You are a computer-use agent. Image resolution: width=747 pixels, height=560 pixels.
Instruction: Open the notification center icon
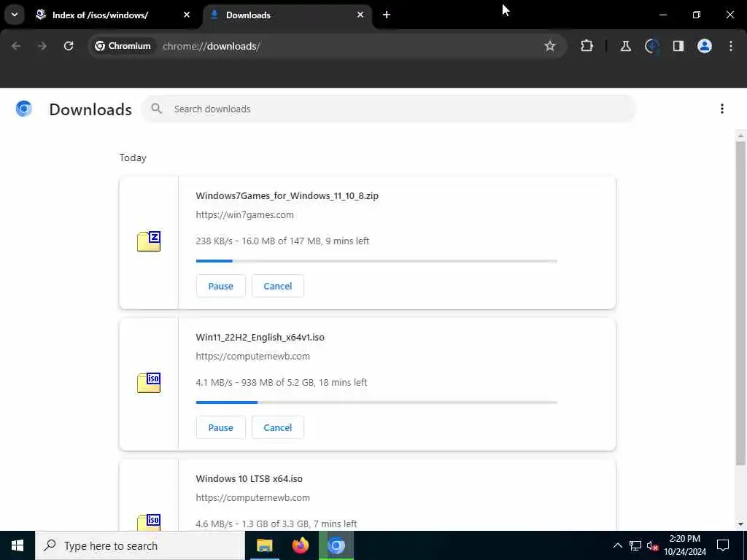pyautogui.click(x=723, y=545)
